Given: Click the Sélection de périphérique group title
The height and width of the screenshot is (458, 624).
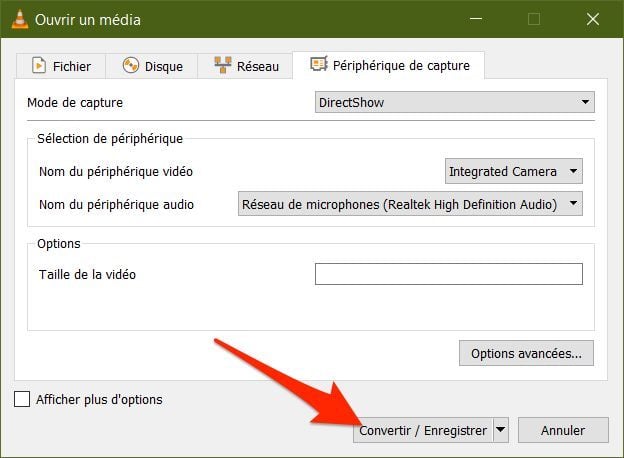Looking at the screenshot, I should coord(110,139).
